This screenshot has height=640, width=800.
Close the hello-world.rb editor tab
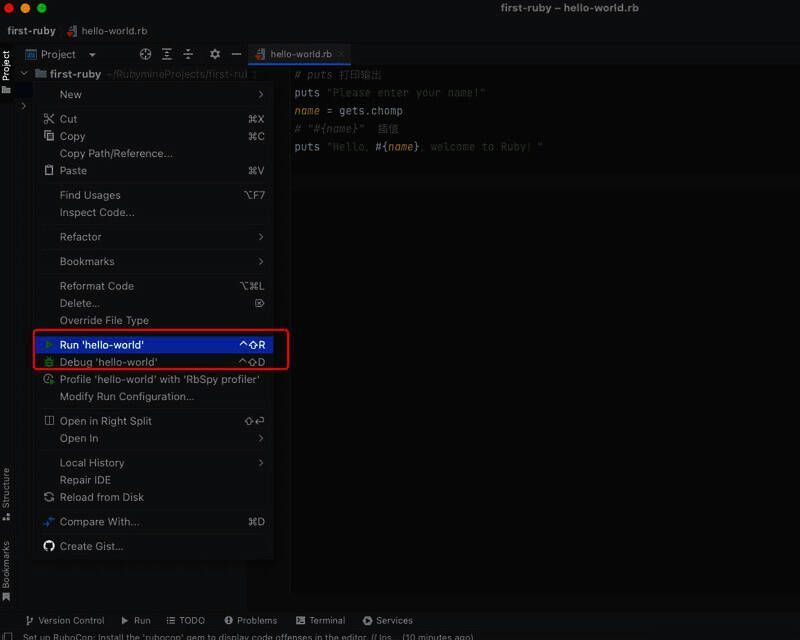pos(341,54)
